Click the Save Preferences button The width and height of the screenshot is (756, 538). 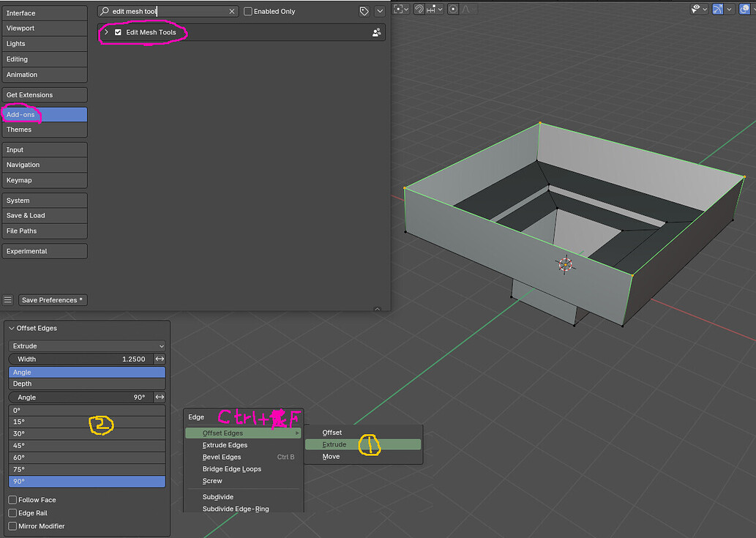pos(53,300)
